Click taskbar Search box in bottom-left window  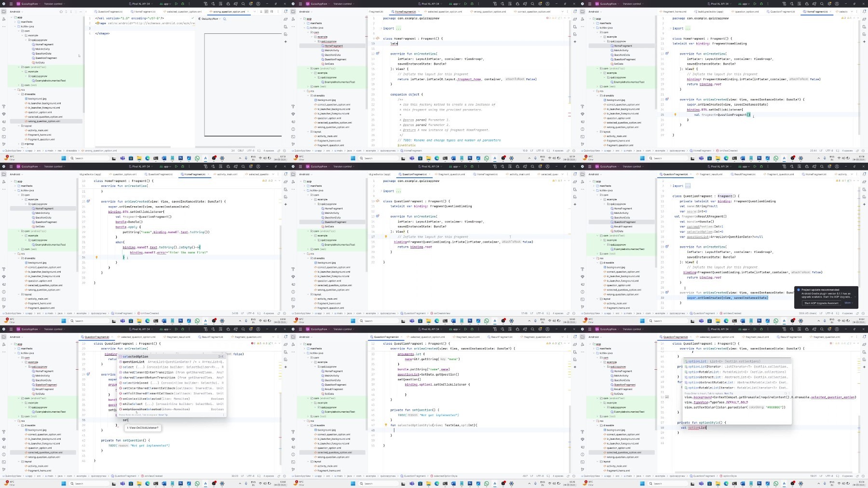90,483
